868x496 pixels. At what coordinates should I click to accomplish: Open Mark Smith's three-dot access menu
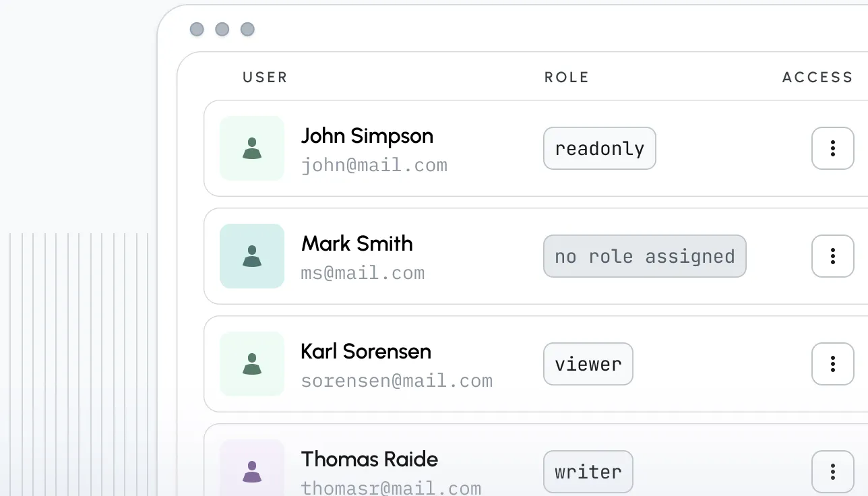[833, 256]
